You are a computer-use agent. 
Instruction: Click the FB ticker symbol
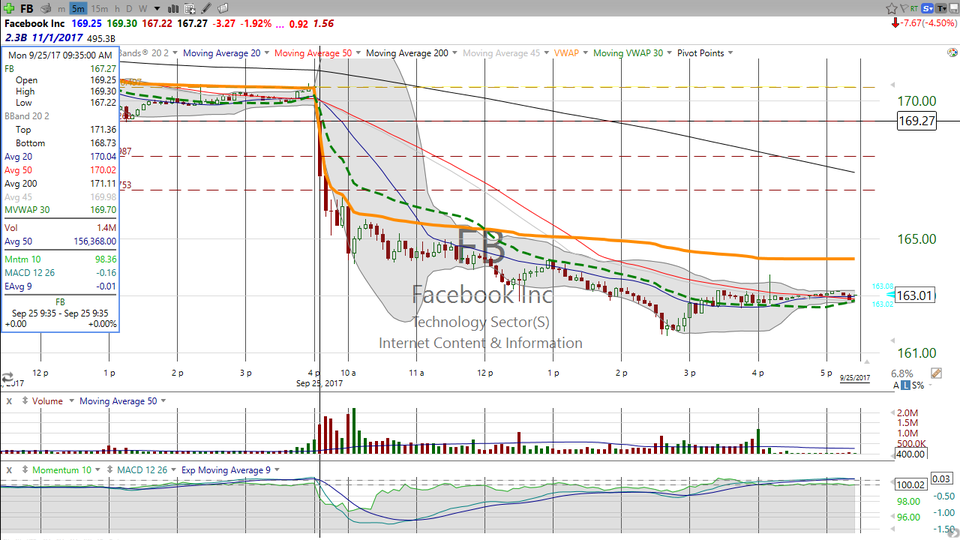pyautogui.click(x=27, y=9)
